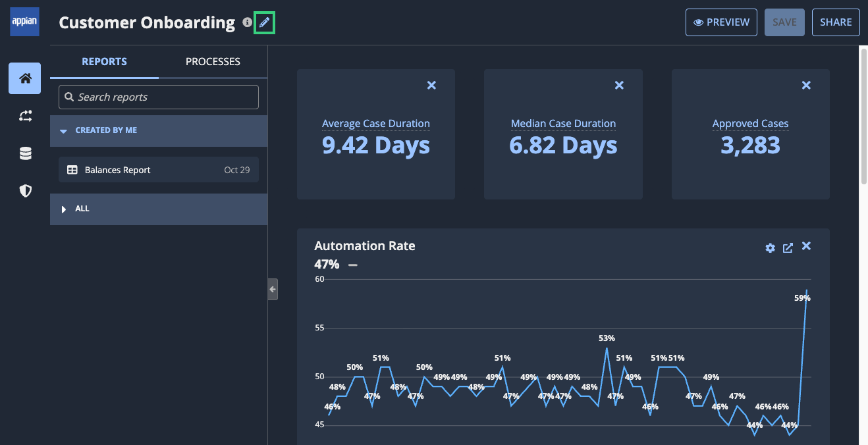Screen dimensions: 868x445
Task: Click the magnifier icon in Search reports
Action: pos(69,97)
